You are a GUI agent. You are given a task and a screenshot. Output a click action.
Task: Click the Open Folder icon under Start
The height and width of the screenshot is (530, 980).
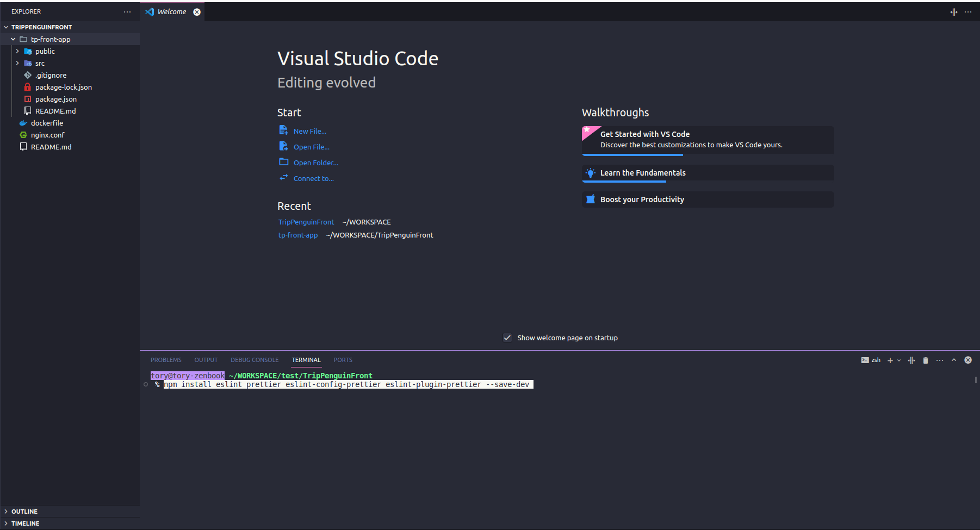pos(283,162)
